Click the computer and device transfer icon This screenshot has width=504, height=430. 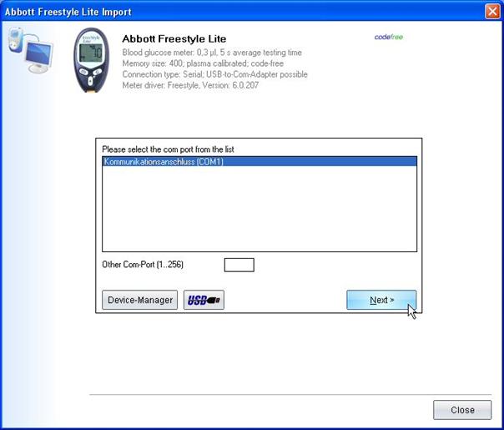point(30,48)
